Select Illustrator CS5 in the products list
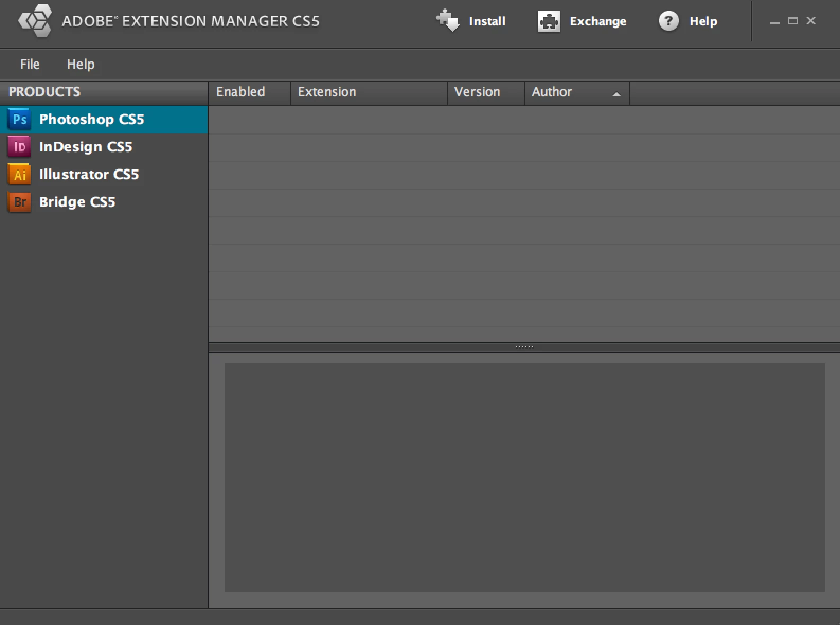This screenshot has width=840, height=625. (x=104, y=174)
